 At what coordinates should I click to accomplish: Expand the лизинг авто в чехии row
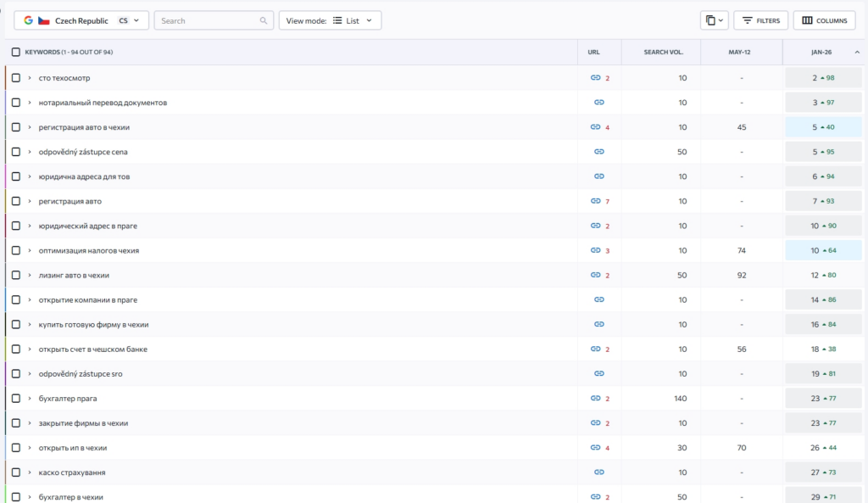point(30,276)
